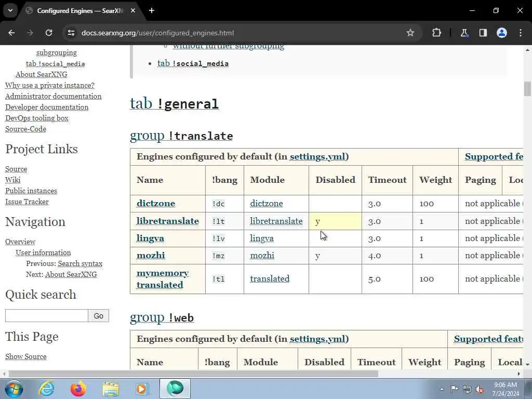This screenshot has height=399, width=532.
Task: Open the media player taskbar icon
Action: point(142,389)
